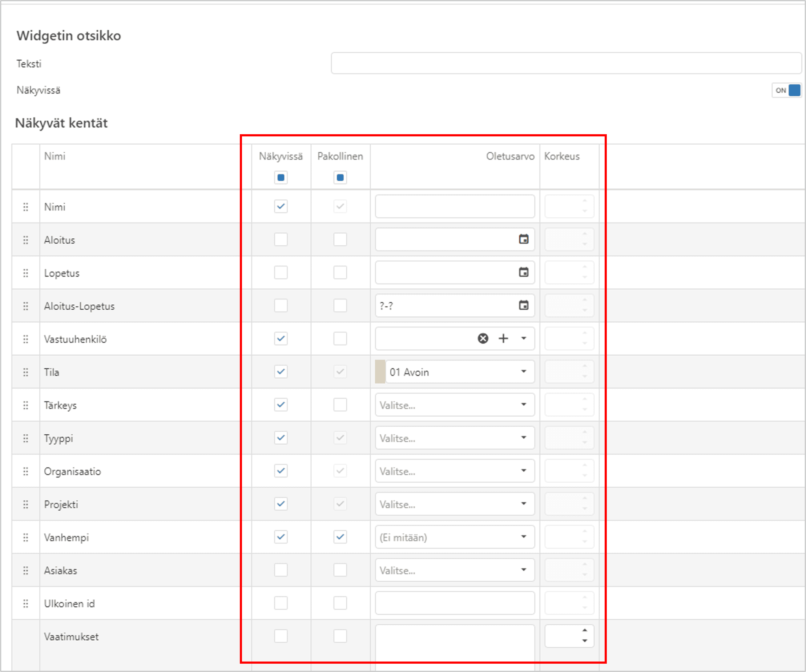Check Näkyvissä for the Aloitus row
The width and height of the screenshot is (806, 672).
(x=281, y=239)
